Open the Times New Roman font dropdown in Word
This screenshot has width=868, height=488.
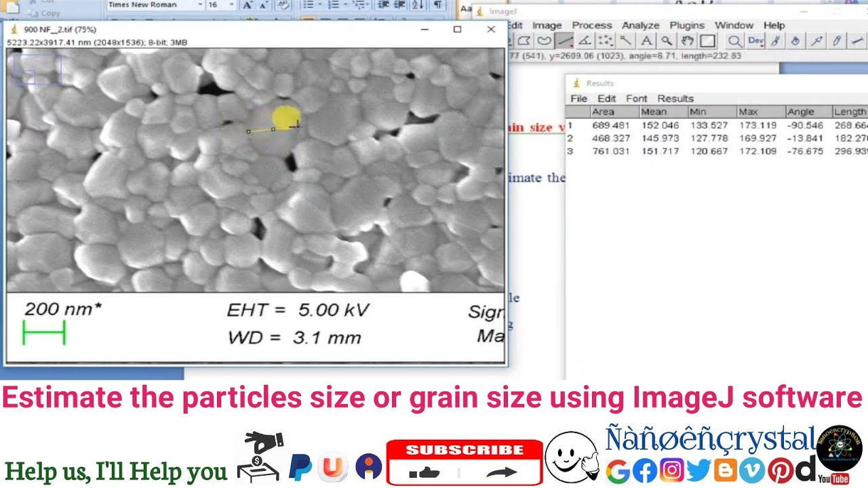point(200,5)
